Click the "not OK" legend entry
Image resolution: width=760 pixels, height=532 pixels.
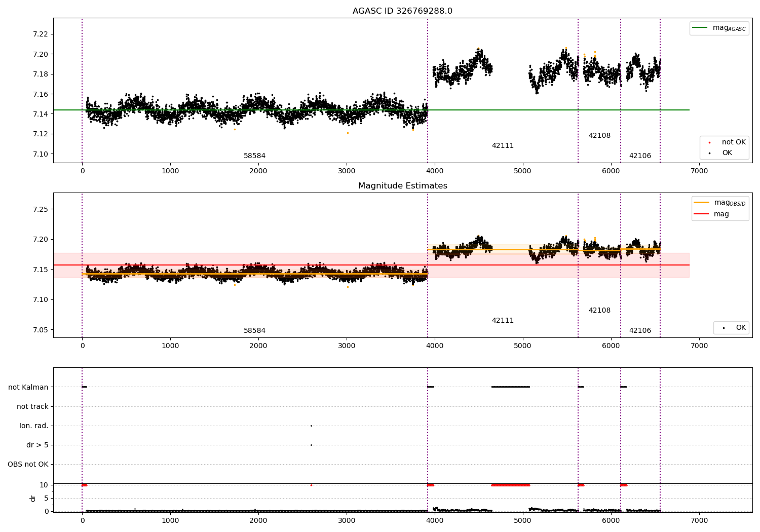click(727, 142)
